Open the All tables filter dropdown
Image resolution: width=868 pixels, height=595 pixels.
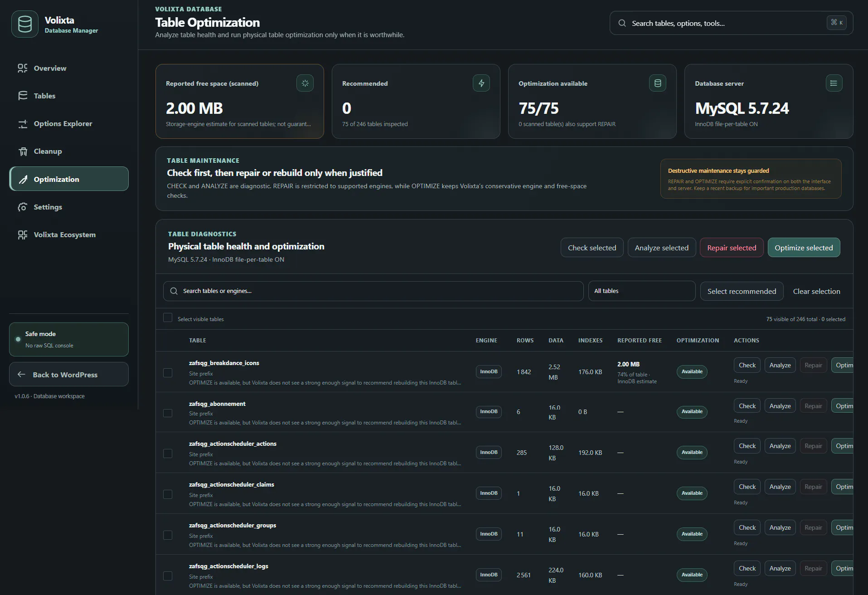tap(641, 291)
